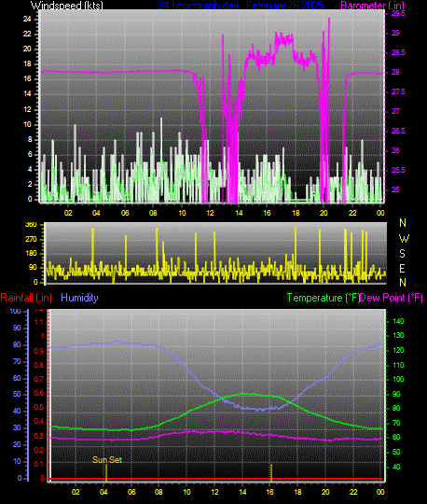427x504 pixels.
Task: Click the Barometer (.in) axis title
Action: [x=372, y=6]
